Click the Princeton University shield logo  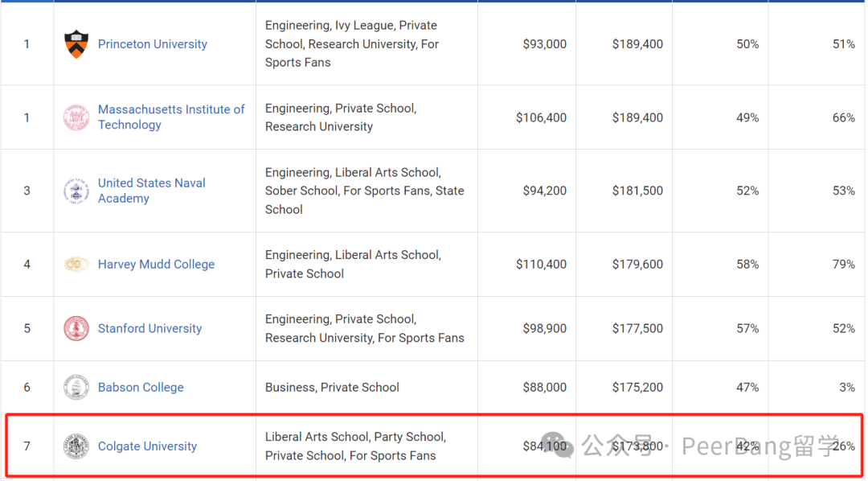click(x=76, y=44)
